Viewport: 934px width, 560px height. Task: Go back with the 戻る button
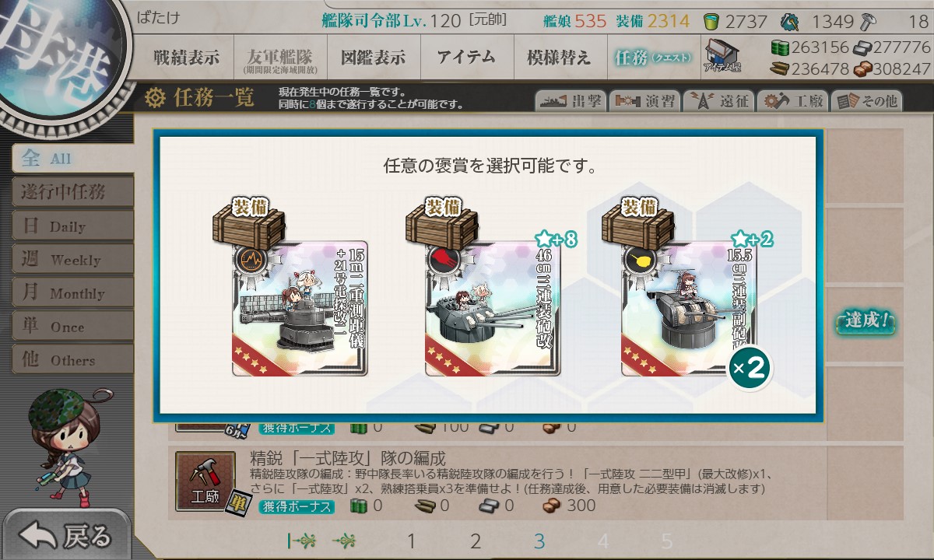pos(65,536)
